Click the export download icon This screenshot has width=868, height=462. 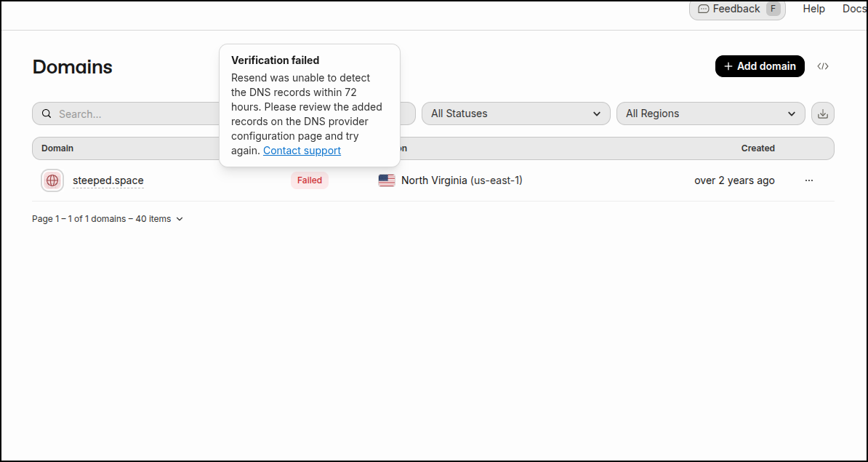coord(823,113)
